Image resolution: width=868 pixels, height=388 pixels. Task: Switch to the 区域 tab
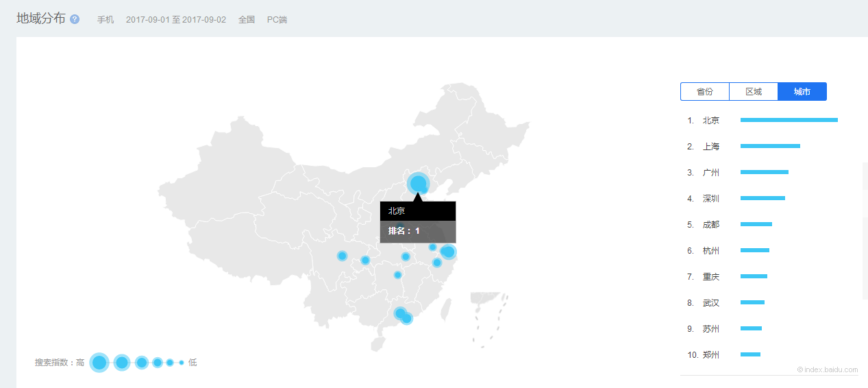(754, 92)
